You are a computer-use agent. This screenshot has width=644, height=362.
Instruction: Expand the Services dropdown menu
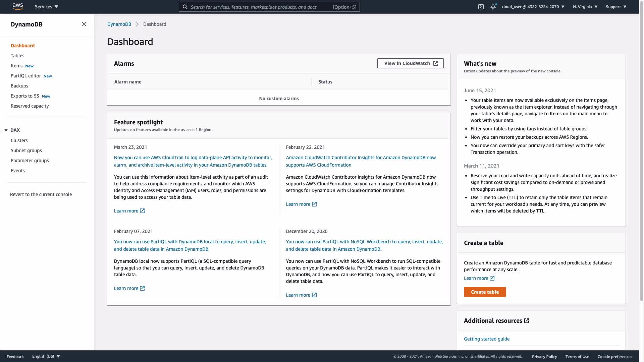46,7
